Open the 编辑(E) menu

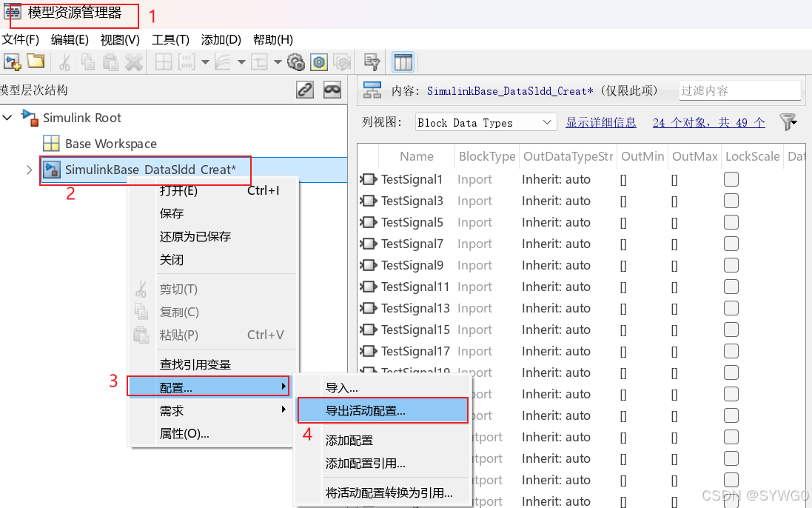(x=70, y=40)
